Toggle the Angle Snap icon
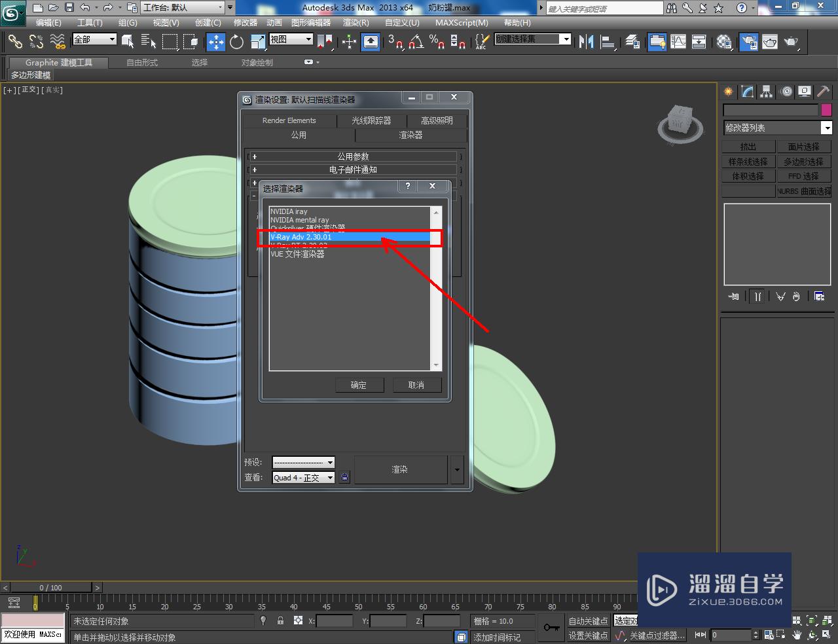Image resolution: width=838 pixels, height=644 pixels. (416, 42)
